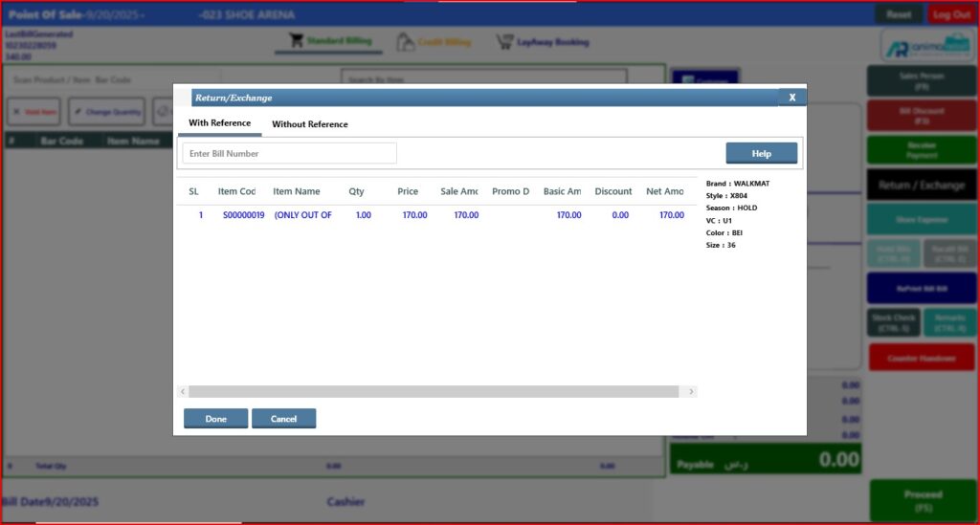Close the Return/Exchange dialog with X
980x525 pixels.
coord(791,97)
